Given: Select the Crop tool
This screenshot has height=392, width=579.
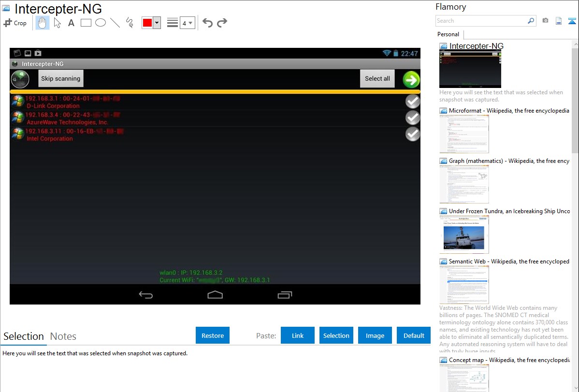Looking at the screenshot, I should pos(15,23).
